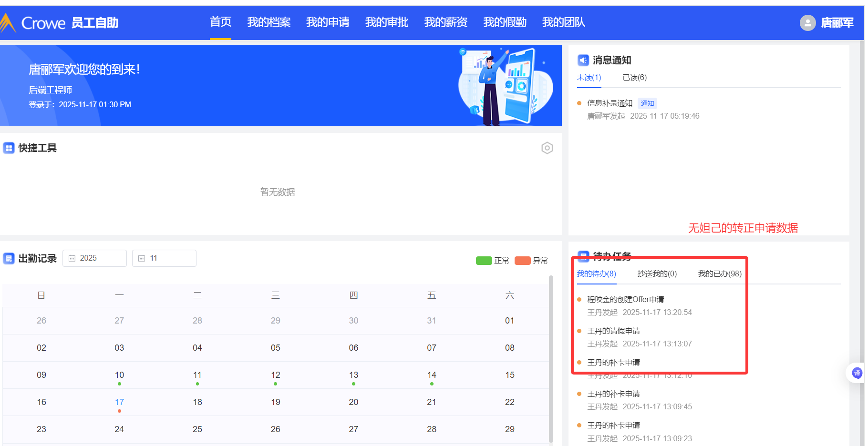The image size is (868, 446).
Task: Go to 我的薪资 menu
Action: 445,22
